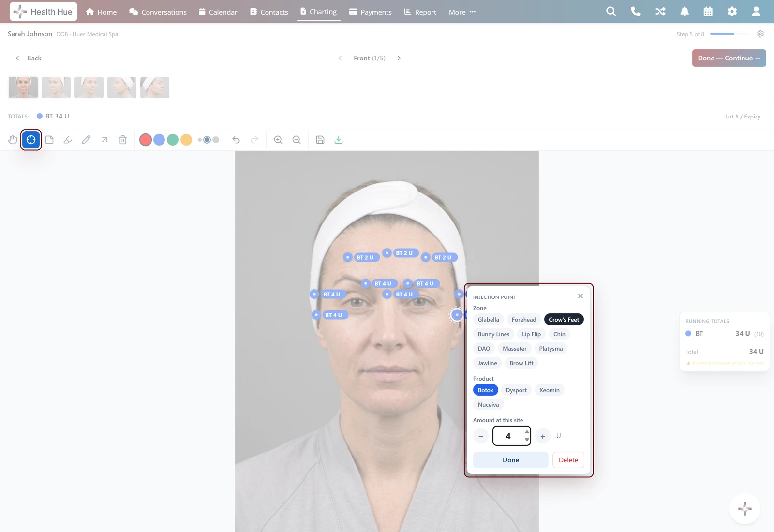Open settings gear in top bar
Screen dimensions: 774x532
[732, 12]
